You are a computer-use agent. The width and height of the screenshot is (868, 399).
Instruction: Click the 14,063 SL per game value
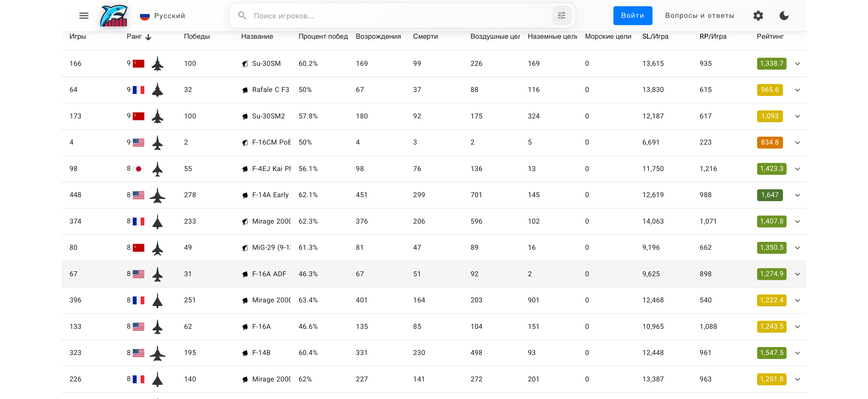pyautogui.click(x=653, y=222)
